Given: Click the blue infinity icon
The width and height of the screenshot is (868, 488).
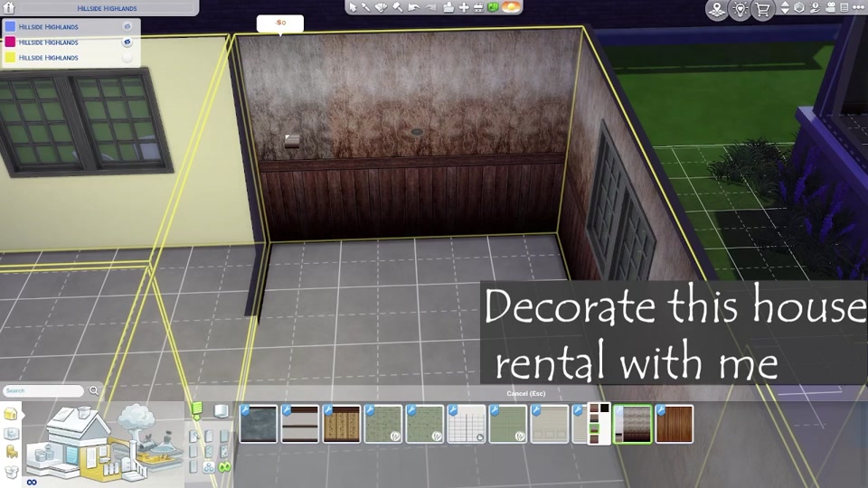Looking at the screenshot, I should (x=32, y=483).
